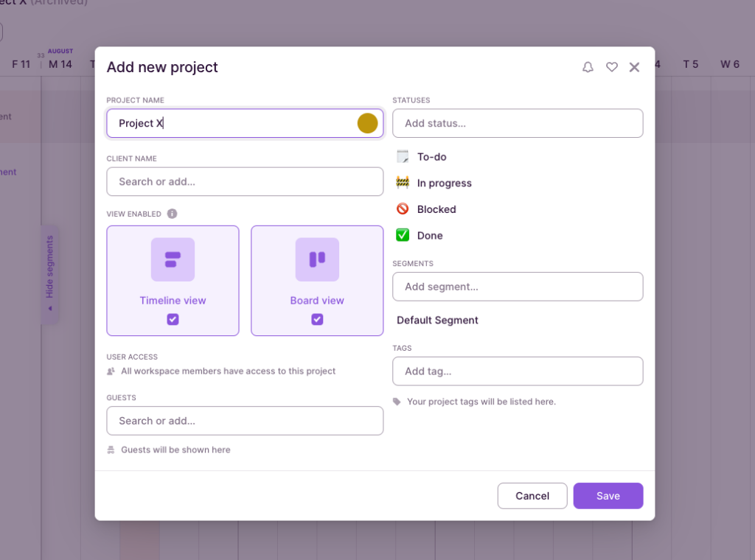Click the Add tag combo box
755x560 pixels.
[518, 371]
